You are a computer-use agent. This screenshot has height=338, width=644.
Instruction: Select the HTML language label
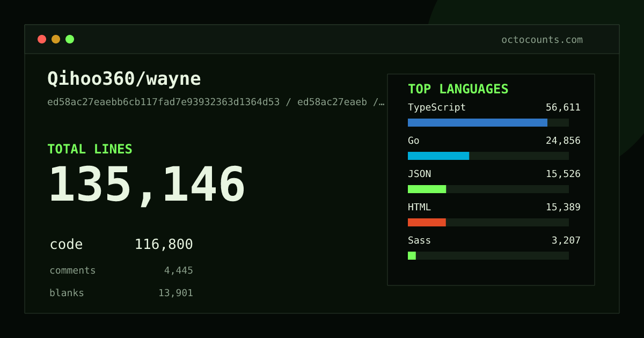click(x=419, y=207)
